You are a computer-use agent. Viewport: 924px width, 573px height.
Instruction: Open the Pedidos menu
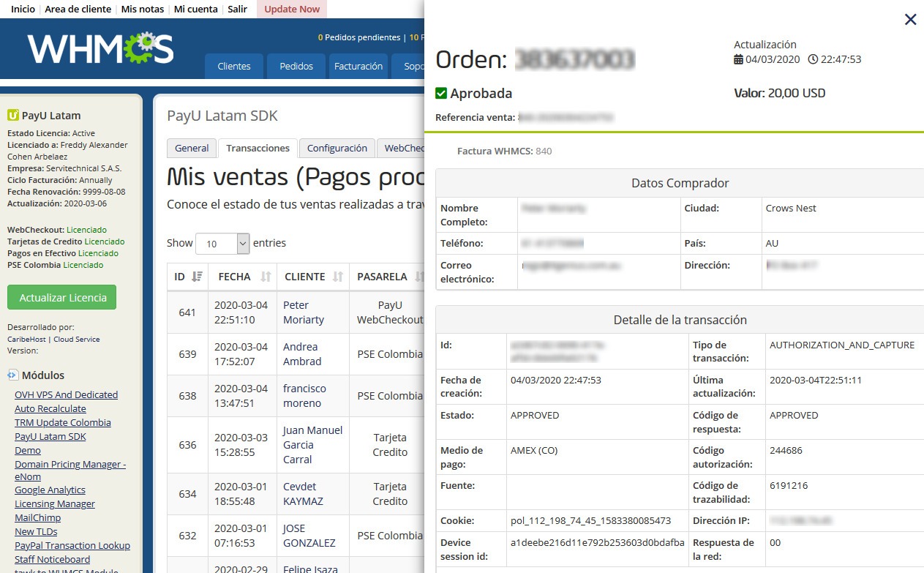tap(296, 66)
